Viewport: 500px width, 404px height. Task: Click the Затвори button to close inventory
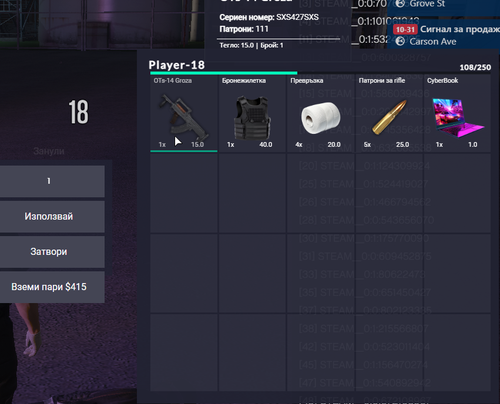coord(49,252)
